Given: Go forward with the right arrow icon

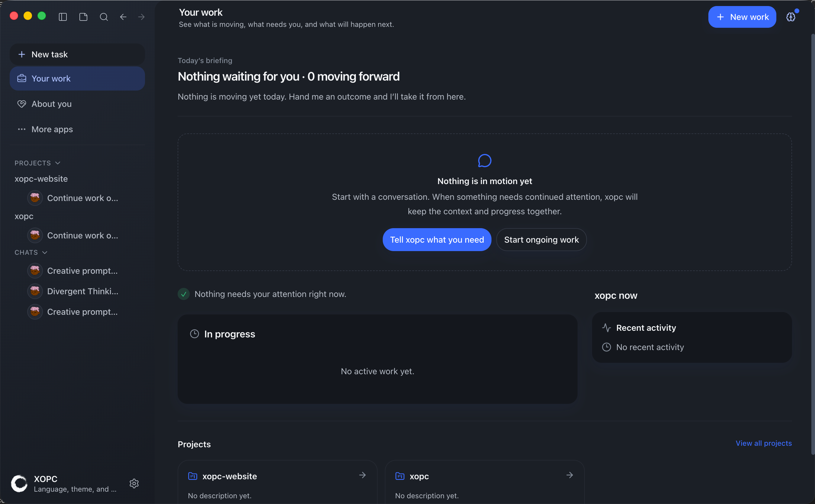Looking at the screenshot, I should coord(141,17).
